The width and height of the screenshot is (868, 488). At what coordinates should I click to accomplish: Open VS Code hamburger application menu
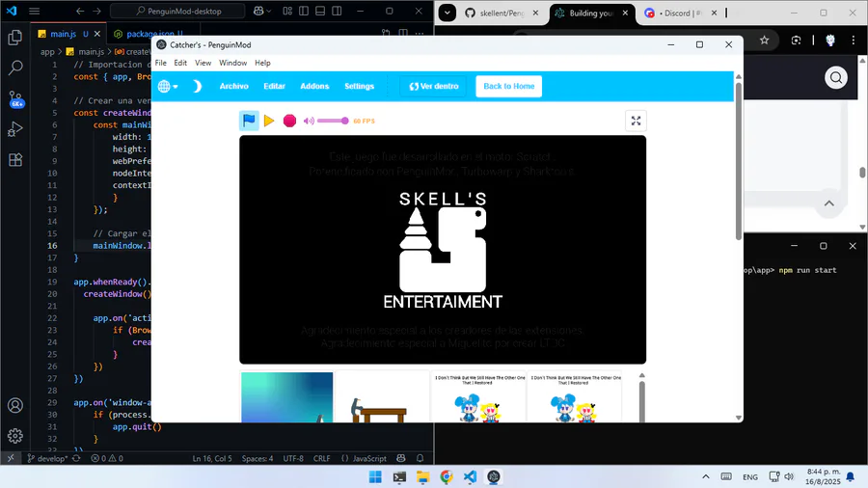pos(35,11)
